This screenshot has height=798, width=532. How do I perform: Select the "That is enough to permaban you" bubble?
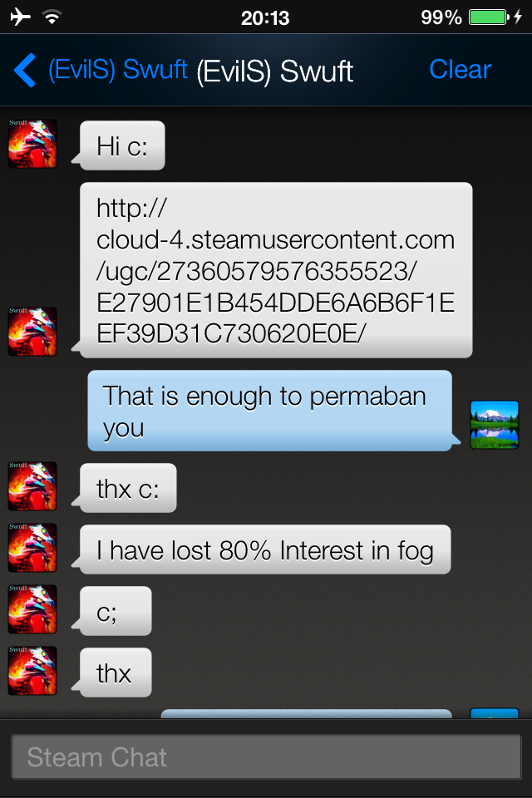click(270, 411)
